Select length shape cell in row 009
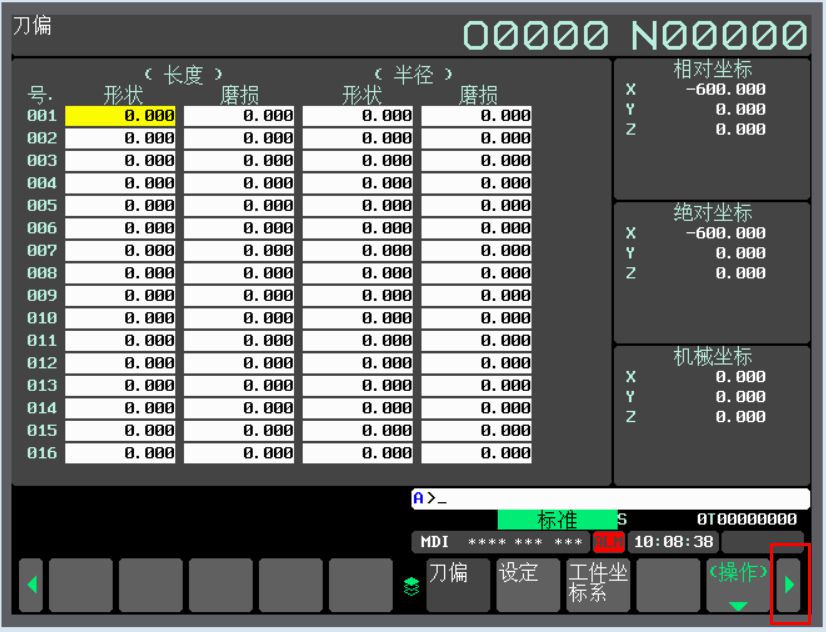The width and height of the screenshot is (826, 632). click(x=120, y=296)
